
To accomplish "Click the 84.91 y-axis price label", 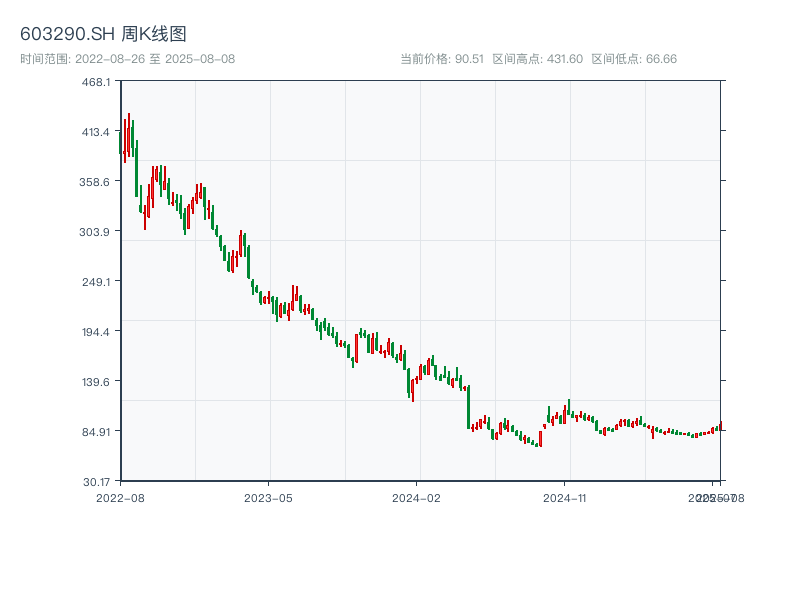I will point(96,432).
